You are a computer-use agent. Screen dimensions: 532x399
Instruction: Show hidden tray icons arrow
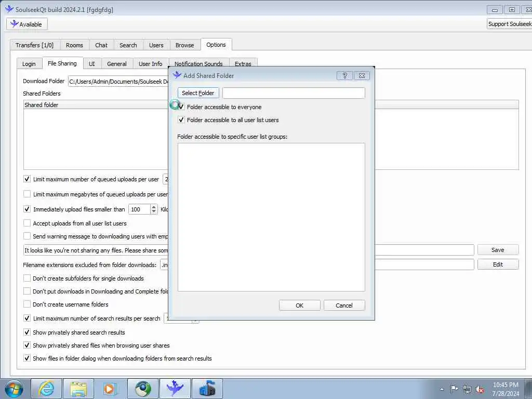(x=442, y=389)
